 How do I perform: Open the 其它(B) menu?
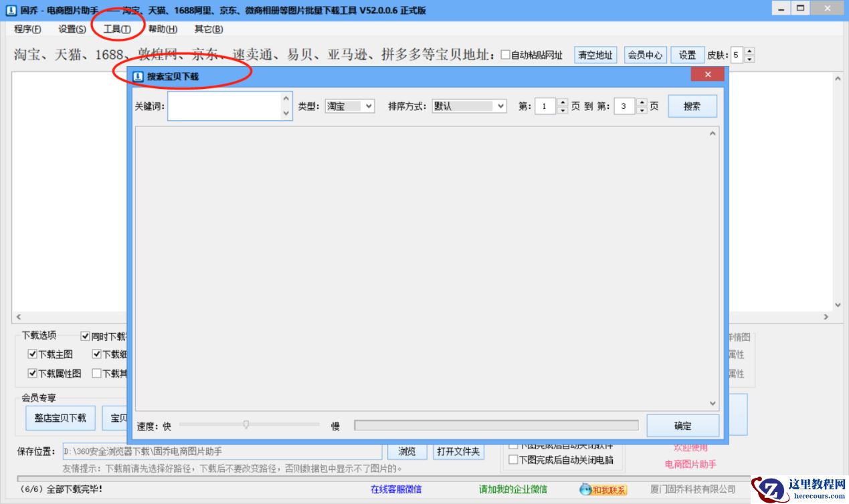tap(209, 29)
